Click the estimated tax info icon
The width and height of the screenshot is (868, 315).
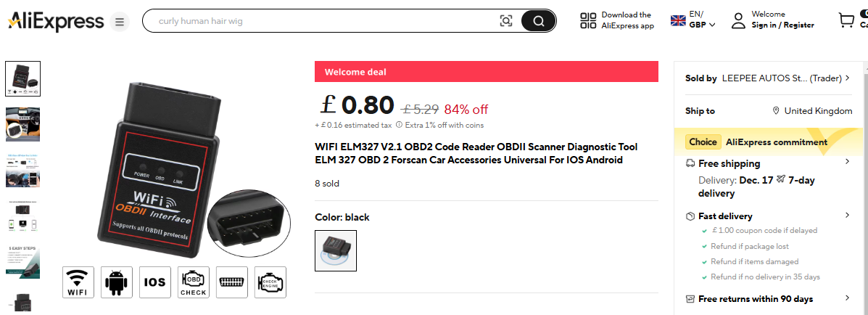coord(399,125)
